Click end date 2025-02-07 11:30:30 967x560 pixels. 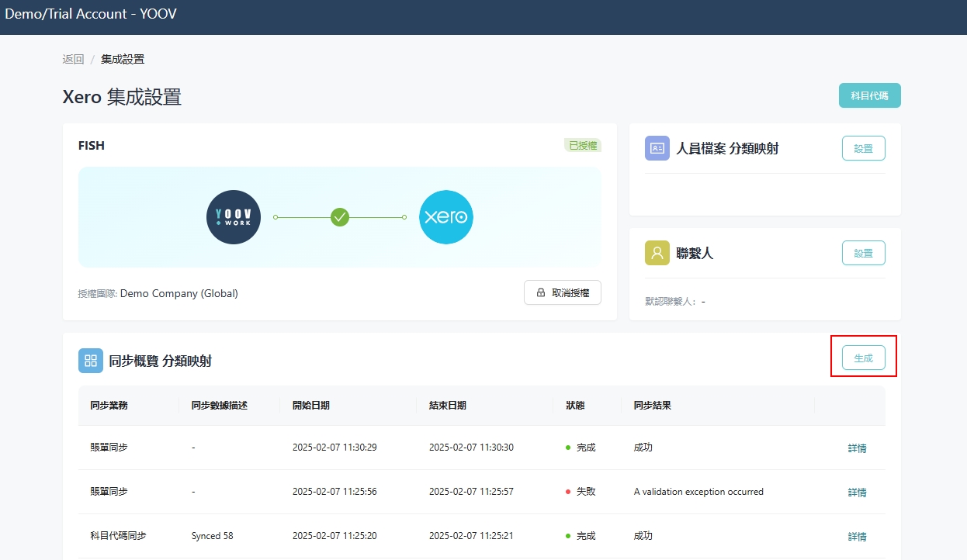tap(471, 448)
